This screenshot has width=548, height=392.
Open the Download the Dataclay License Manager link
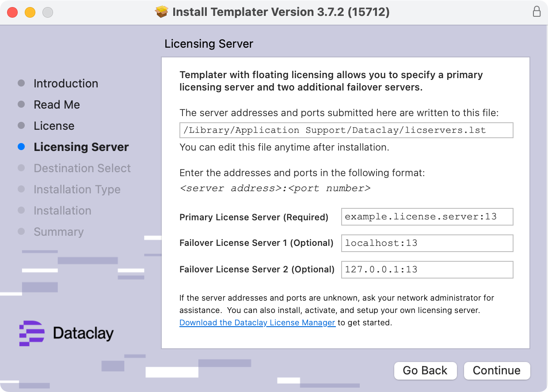point(257,323)
